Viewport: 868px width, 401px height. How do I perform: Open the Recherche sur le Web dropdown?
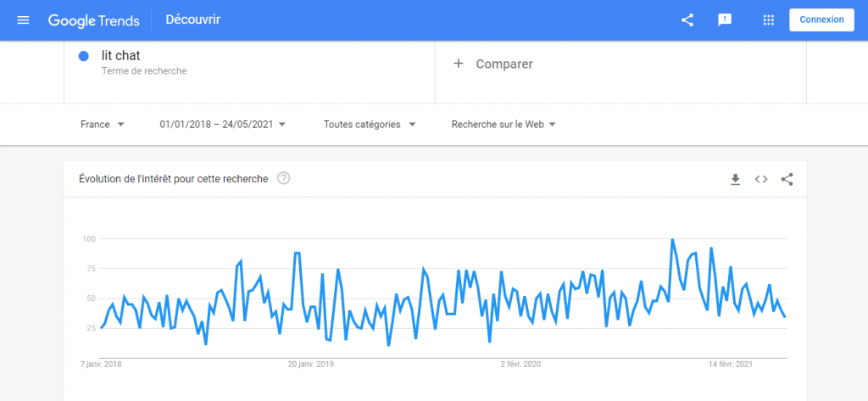pos(504,125)
